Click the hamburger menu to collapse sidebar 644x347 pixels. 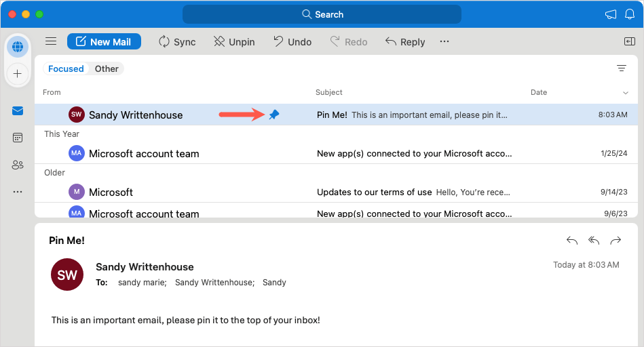(51, 41)
